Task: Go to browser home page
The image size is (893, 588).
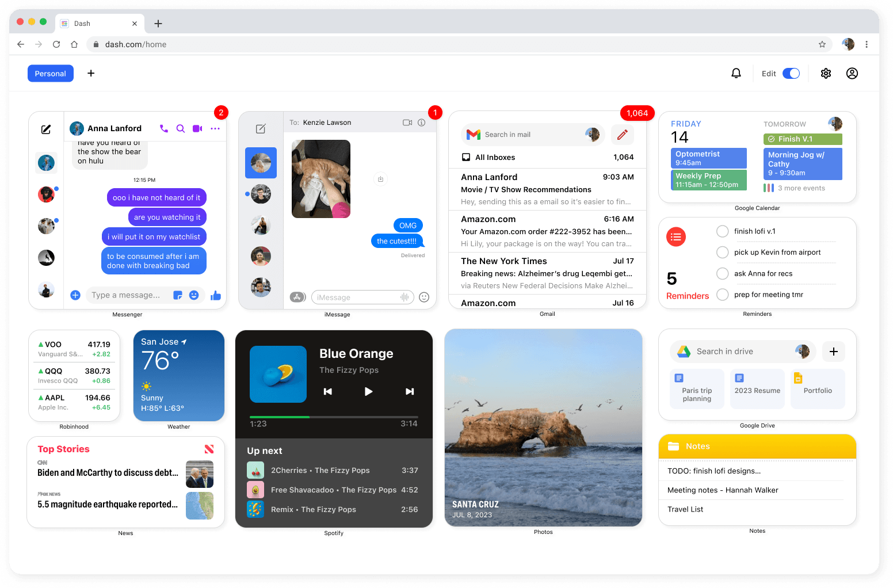Action: coord(74,44)
